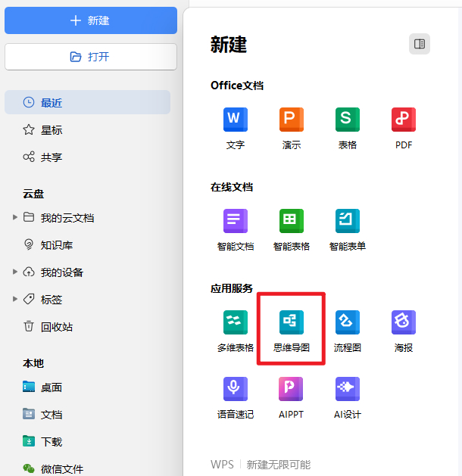
Task: Open 智能表格 online sheet
Action: coord(292,230)
